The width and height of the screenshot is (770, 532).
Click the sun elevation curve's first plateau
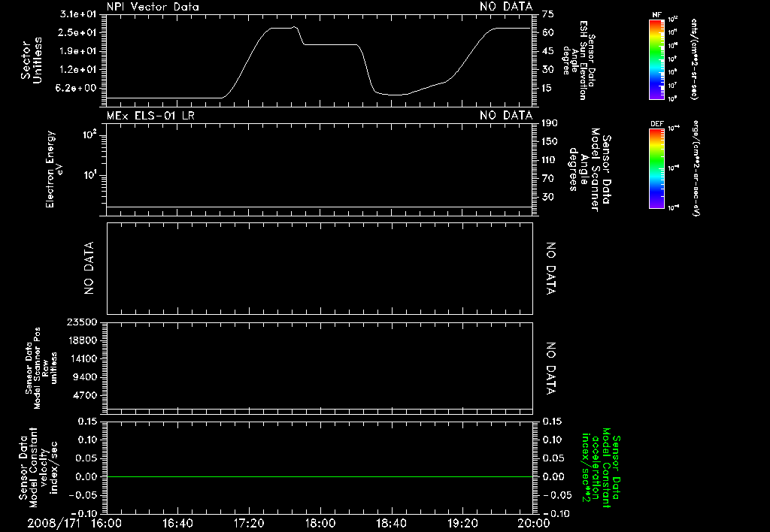[x=280, y=28]
